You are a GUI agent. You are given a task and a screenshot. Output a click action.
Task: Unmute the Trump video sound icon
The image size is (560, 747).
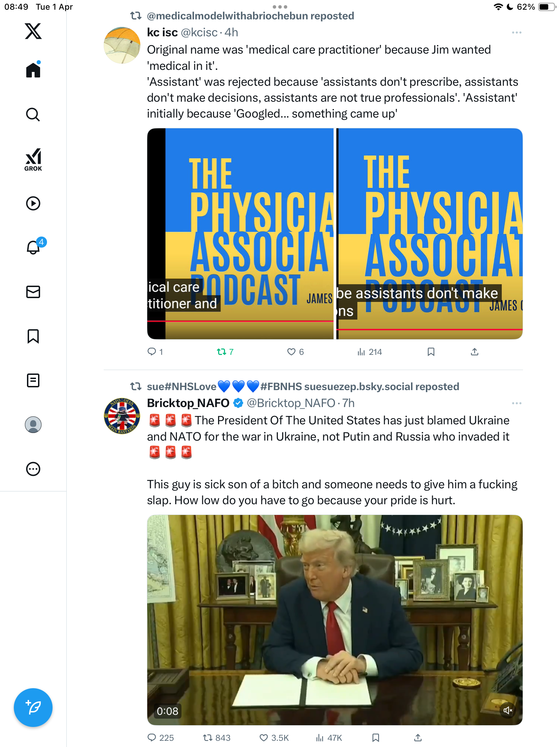pyautogui.click(x=508, y=710)
